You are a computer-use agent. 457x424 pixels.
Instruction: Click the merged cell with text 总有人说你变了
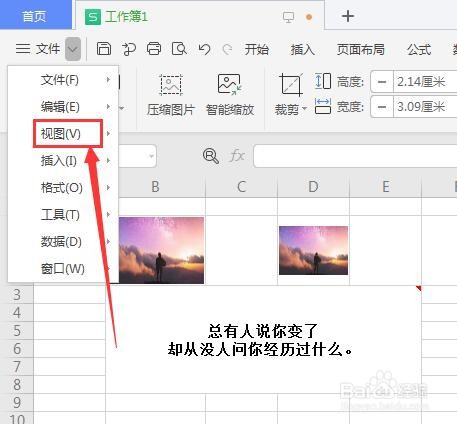(263, 339)
